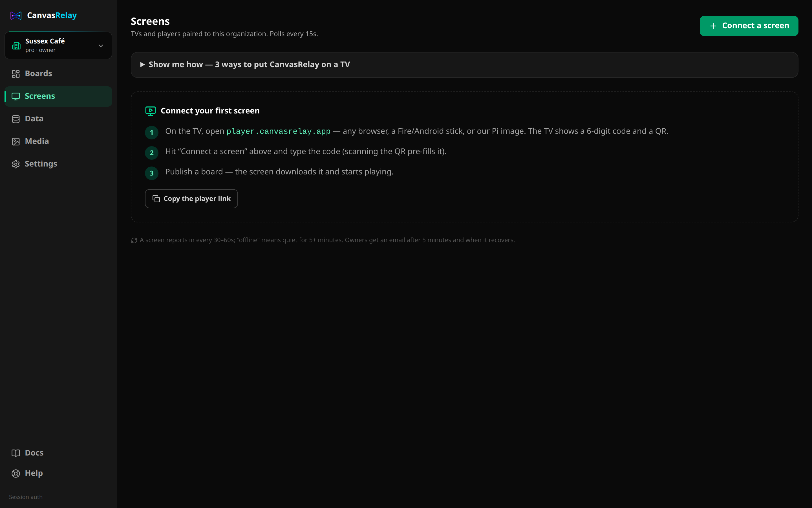The image size is (812, 508).
Task: Click the Connect a screen button
Action: [749, 26]
